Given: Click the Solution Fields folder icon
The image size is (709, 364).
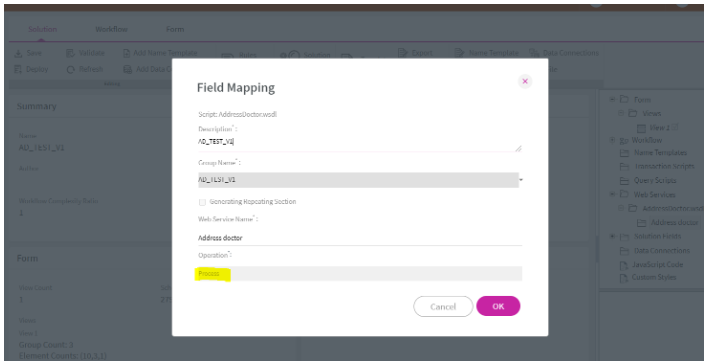Looking at the screenshot, I should tap(624, 236).
